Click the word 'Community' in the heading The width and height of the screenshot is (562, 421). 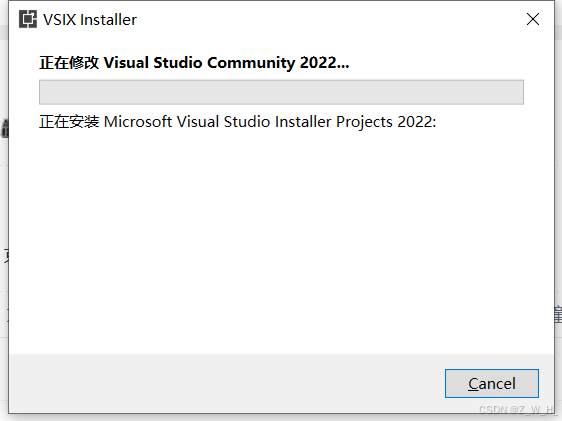251,63
